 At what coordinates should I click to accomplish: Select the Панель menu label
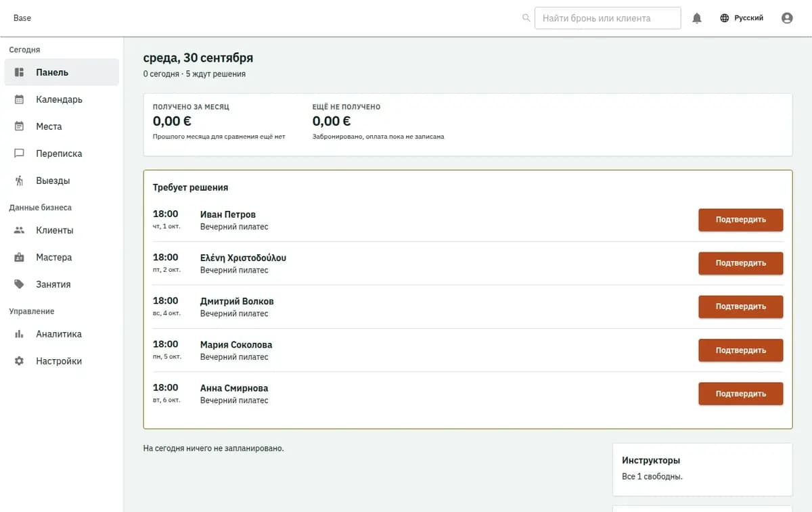tap(52, 72)
